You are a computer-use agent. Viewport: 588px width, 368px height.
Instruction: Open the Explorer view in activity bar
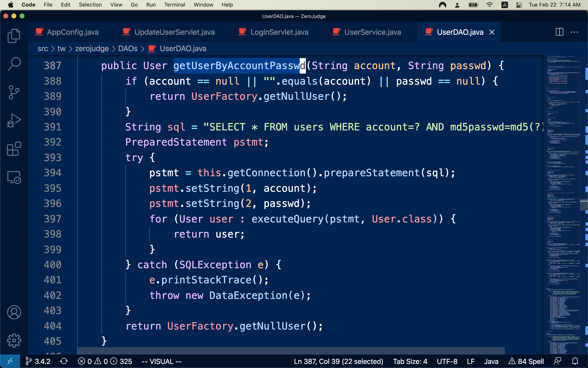point(14,36)
